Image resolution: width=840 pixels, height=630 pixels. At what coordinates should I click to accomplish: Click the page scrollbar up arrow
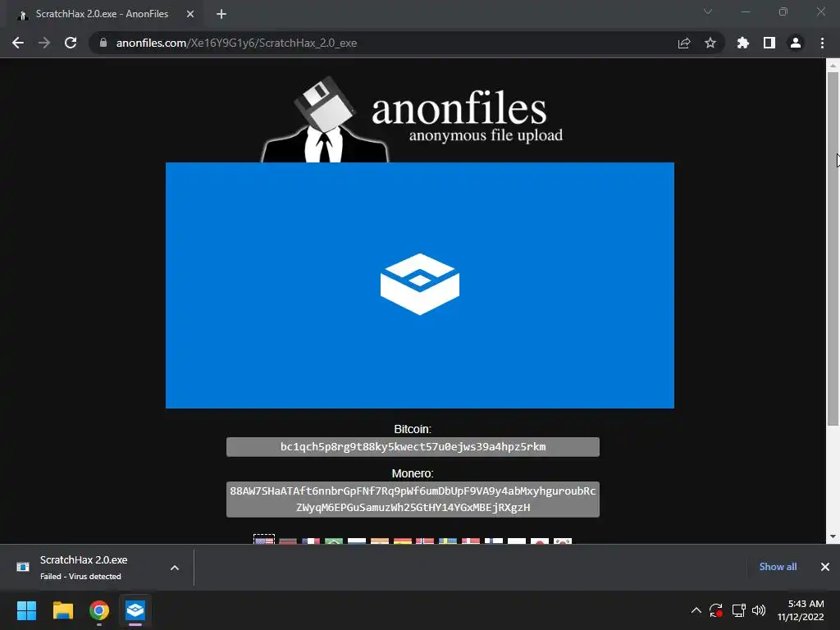(833, 66)
